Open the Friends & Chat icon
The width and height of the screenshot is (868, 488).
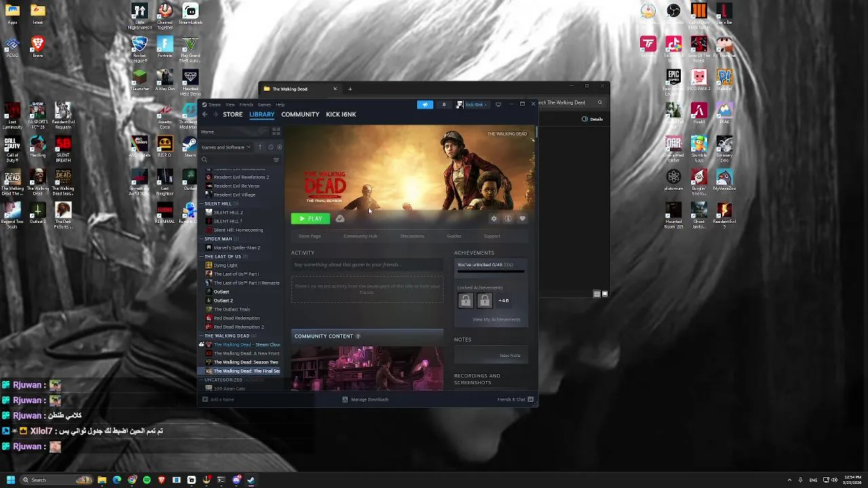click(x=530, y=399)
